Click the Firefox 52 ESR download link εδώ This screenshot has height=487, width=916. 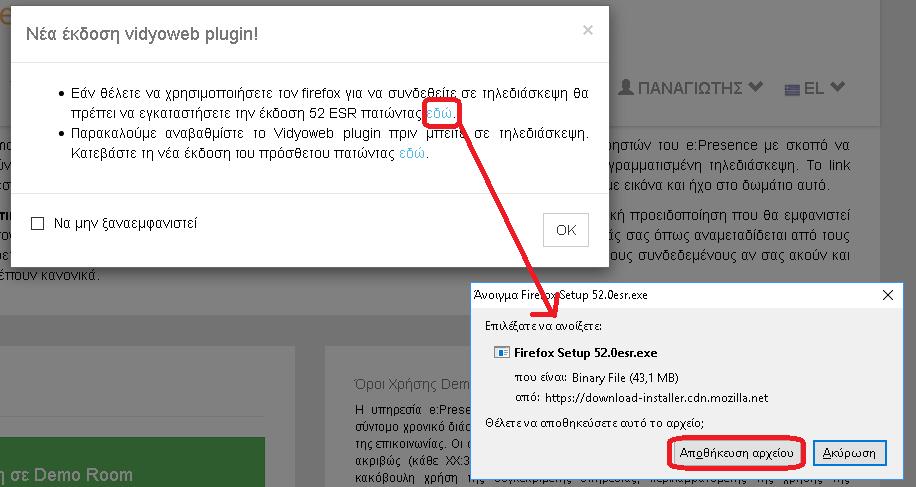[x=439, y=113]
